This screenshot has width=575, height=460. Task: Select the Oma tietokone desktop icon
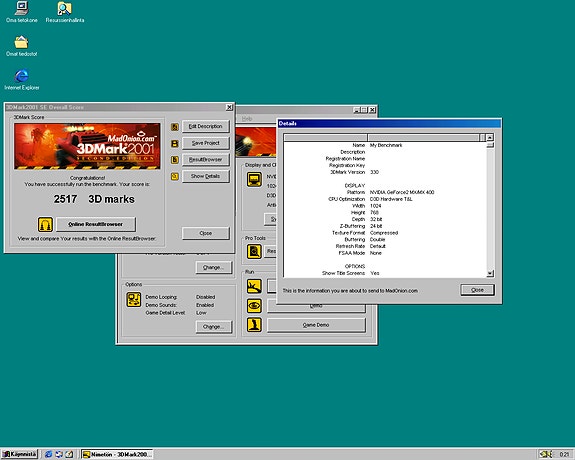pyautogui.click(x=22, y=12)
